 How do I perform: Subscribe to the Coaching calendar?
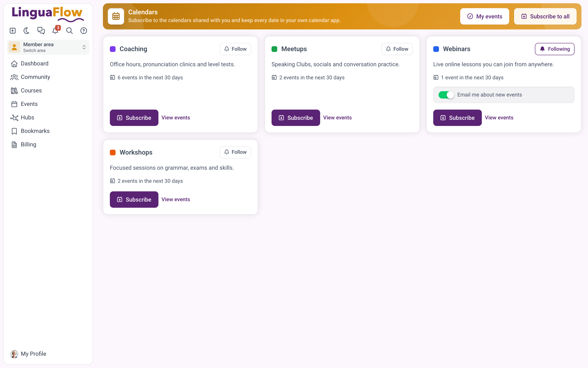click(134, 118)
